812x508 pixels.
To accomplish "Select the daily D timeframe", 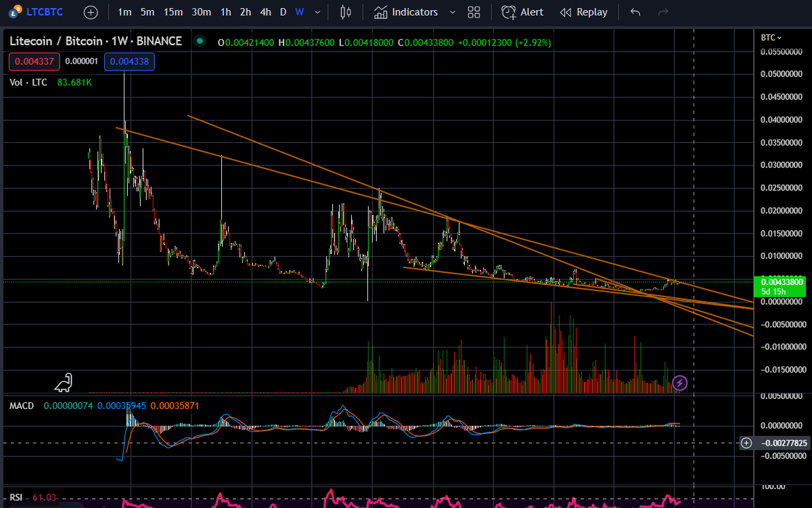I will 283,12.
